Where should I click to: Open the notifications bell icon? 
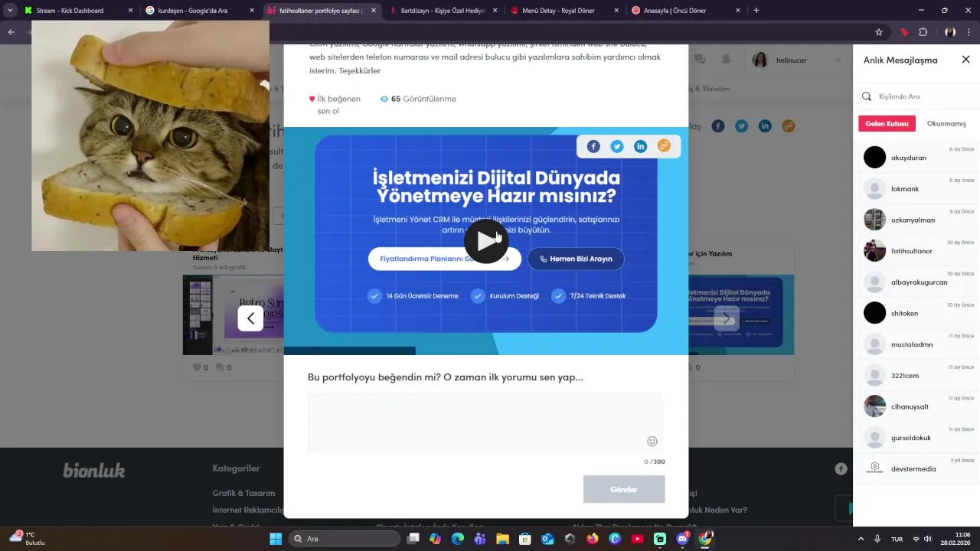pyautogui.click(x=726, y=60)
